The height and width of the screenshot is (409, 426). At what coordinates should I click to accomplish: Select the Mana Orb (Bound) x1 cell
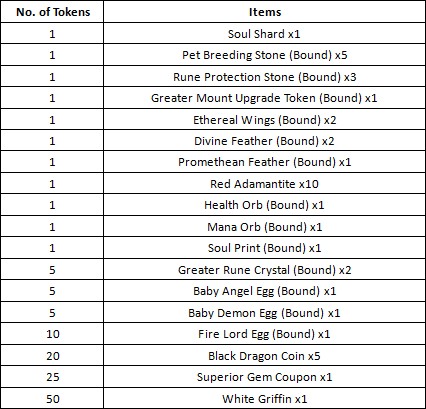(265, 227)
